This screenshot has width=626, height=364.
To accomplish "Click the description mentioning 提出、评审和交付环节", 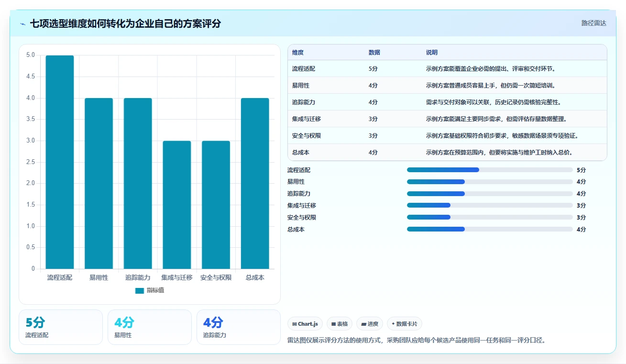I will (x=491, y=69).
